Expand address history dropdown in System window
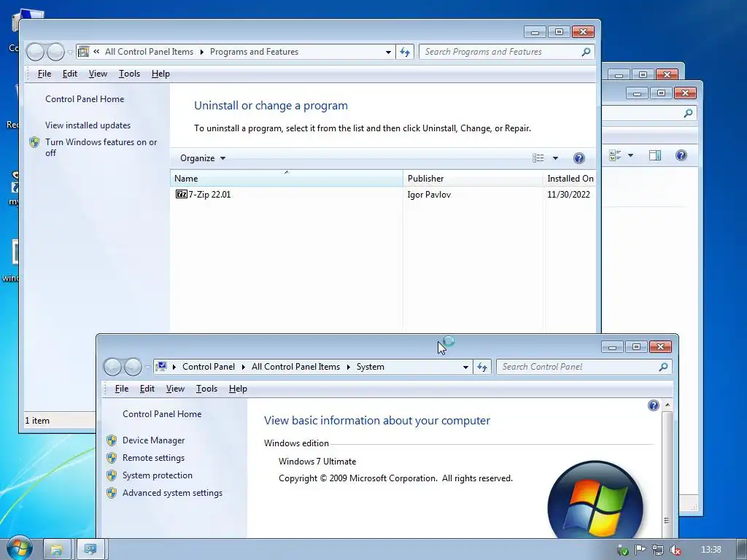 point(465,367)
